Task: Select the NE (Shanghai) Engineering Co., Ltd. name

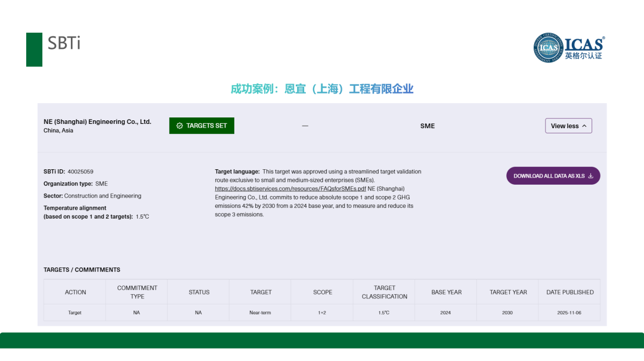Action: pos(97,122)
